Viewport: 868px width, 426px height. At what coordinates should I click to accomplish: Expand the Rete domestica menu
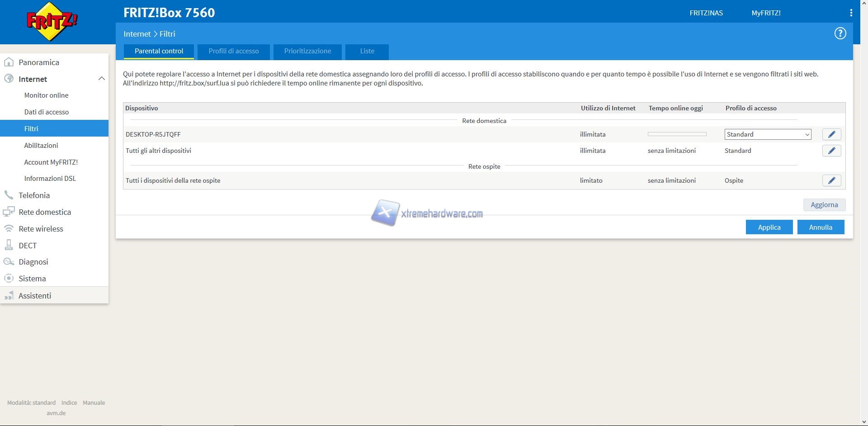[x=44, y=212]
